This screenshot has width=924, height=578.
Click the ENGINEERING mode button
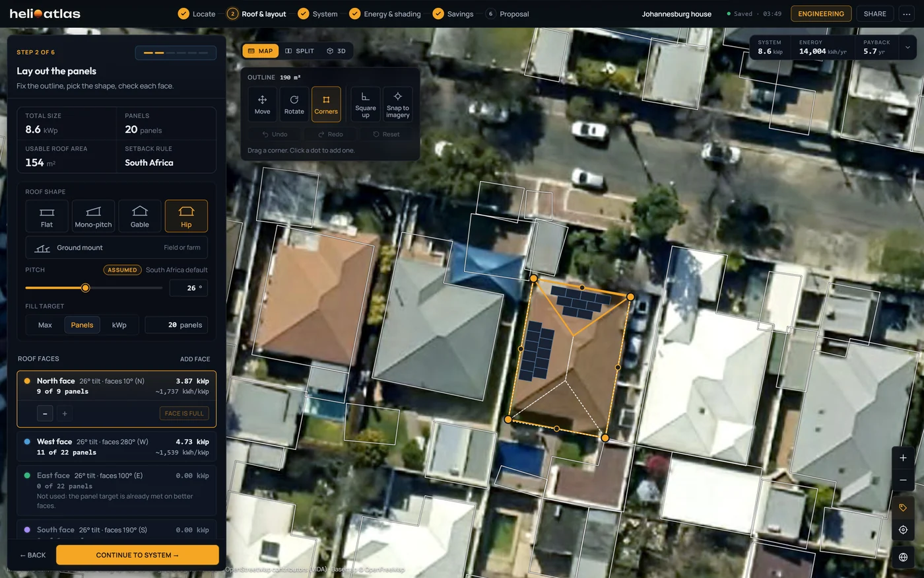[x=820, y=14]
